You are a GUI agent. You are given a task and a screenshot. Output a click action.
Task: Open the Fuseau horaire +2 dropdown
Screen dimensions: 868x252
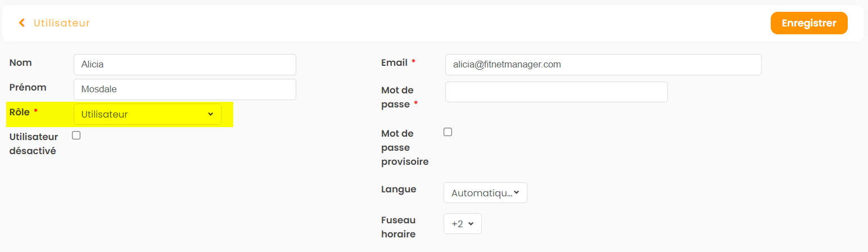(x=462, y=224)
